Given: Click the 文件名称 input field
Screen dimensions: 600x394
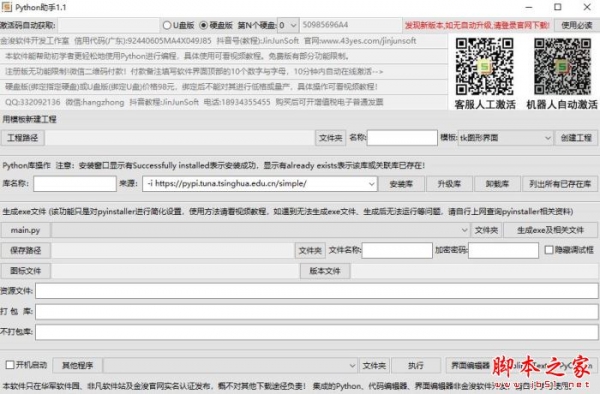Looking at the screenshot, I should (x=397, y=251).
